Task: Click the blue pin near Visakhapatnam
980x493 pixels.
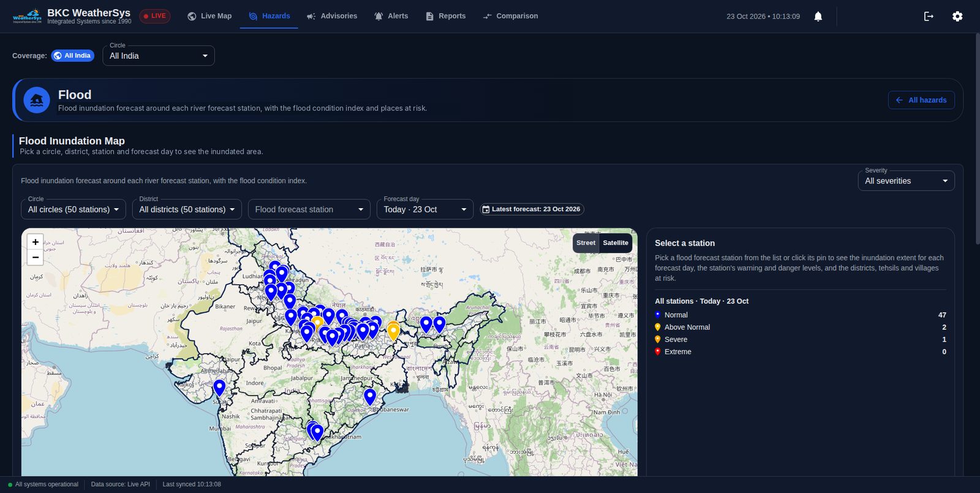Action: coord(317,432)
